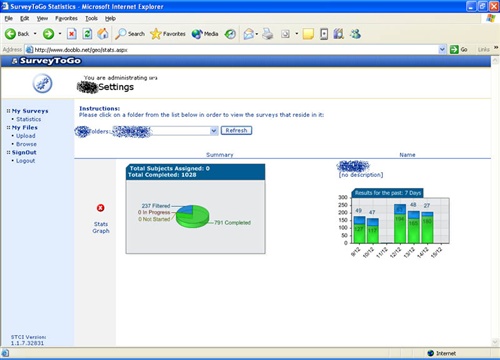Click the Upload link under My Files
This screenshot has width=500, height=360.
(x=26, y=136)
